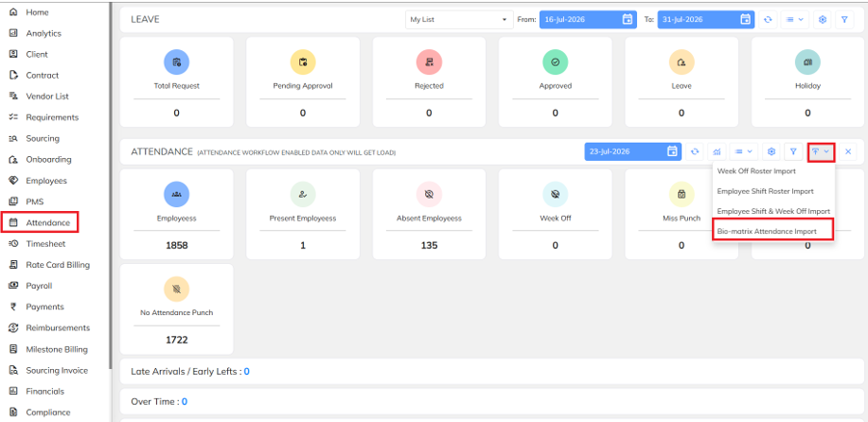Image resolution: width=868 pixels, height=422 pixels.
Task: Open Timesheet in the sidebar
Action: [45, 243]
